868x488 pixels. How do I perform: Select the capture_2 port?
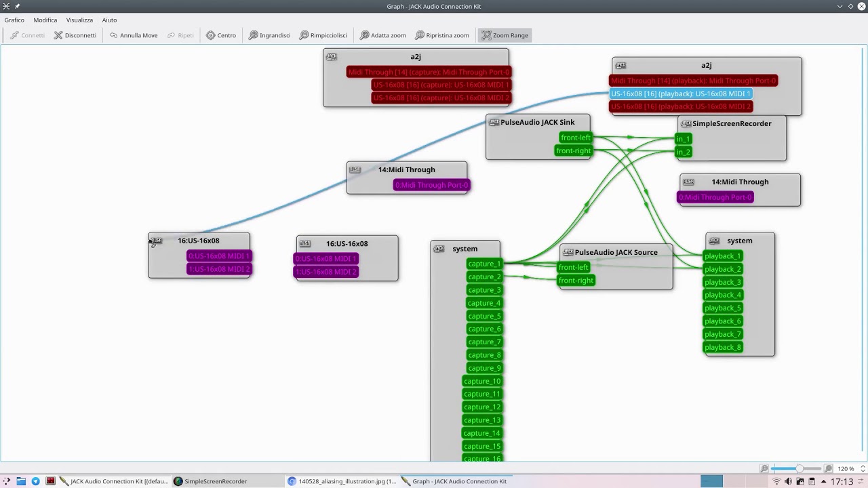tap(484, 277)
